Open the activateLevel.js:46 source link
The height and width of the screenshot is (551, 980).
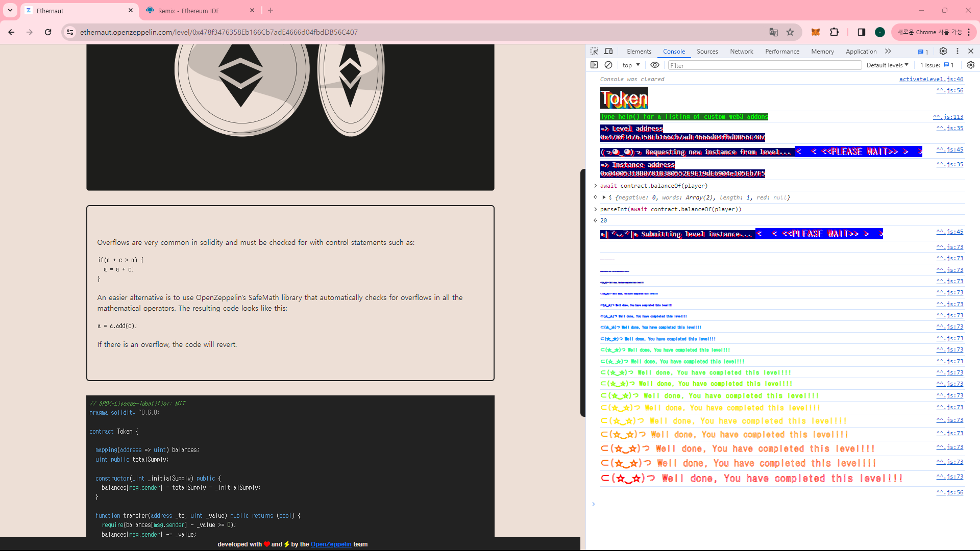click(x=931, y=79)
